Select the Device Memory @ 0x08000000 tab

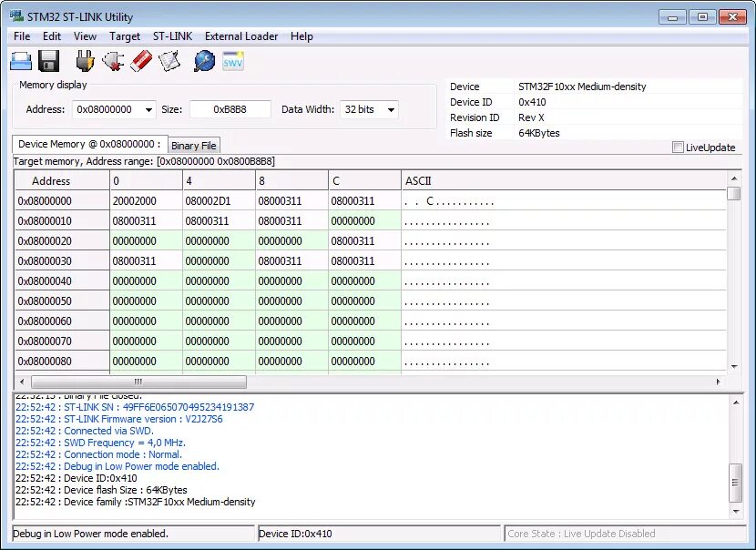point(89,144)
